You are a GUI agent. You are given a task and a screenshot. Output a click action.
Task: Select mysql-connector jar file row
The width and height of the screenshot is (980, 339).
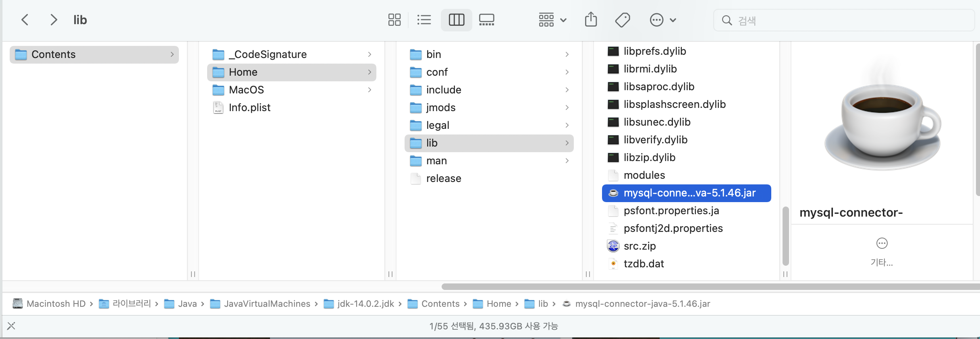pyautogui.click(x=687, y=193)
